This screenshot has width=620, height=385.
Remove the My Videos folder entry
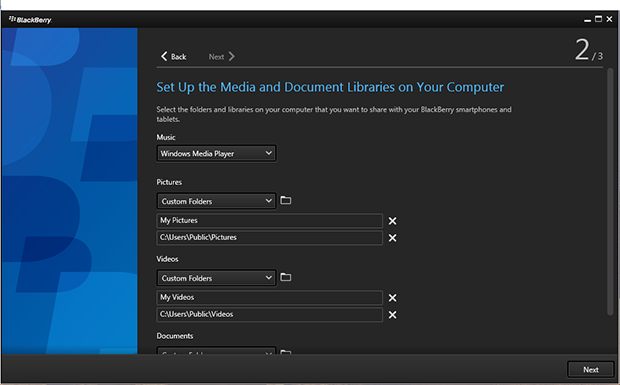pyautogui.click(x=392, y=298)
